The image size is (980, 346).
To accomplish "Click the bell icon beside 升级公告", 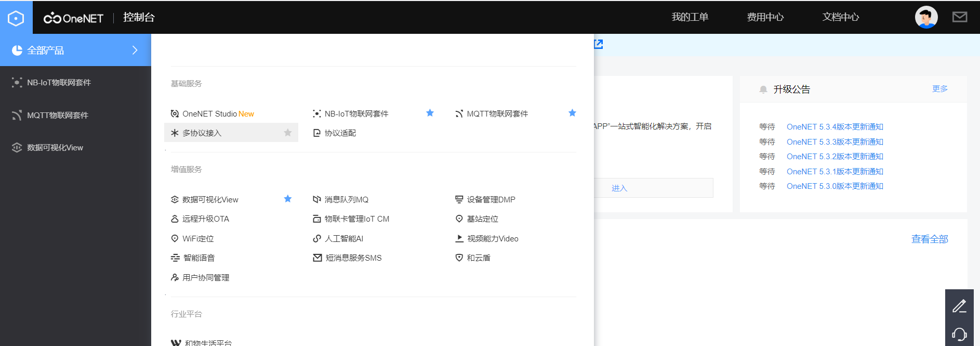I will (x=763, y=89).
